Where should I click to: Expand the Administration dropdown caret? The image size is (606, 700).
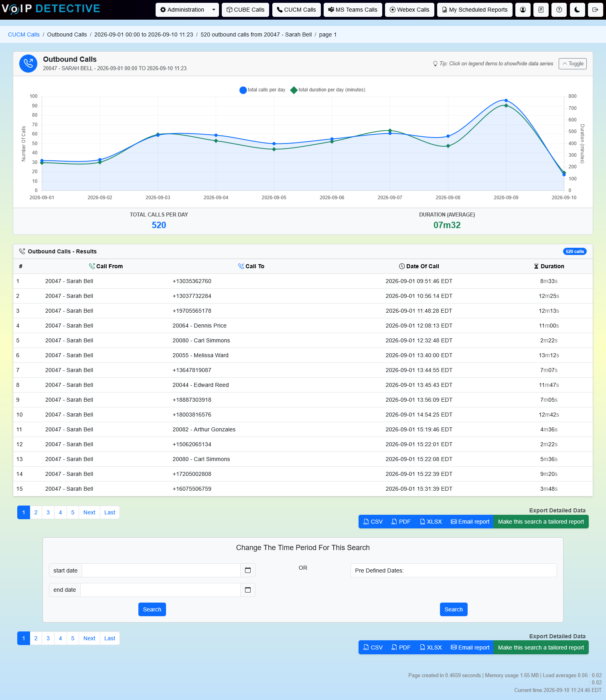click(214, 10)
